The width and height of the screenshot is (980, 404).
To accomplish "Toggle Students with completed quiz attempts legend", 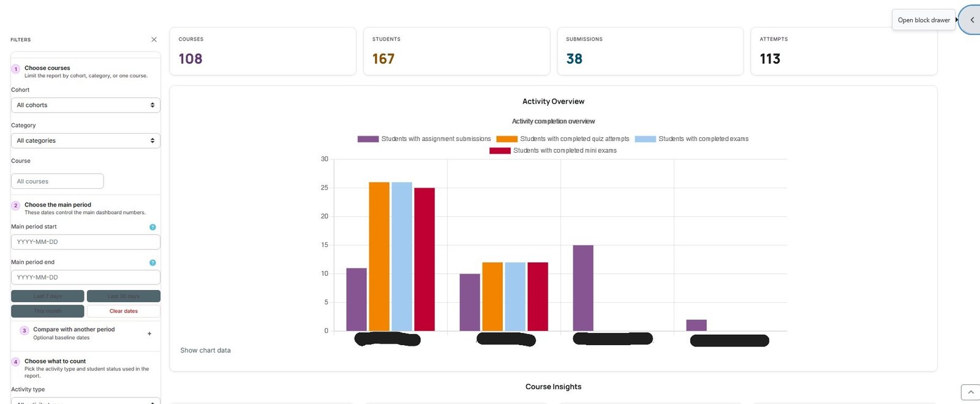I will (x=563, y=139).
